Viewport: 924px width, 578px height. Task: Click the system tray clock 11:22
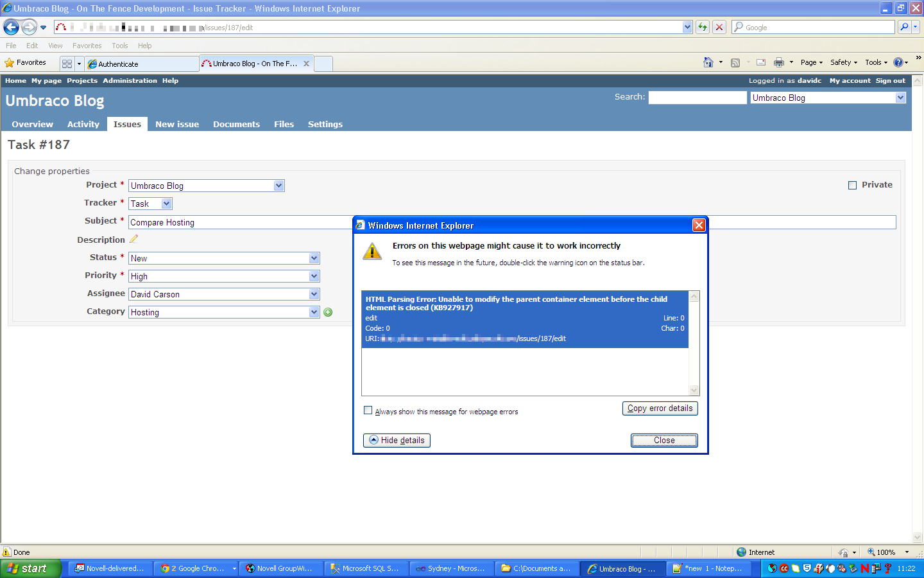point(906,568)
